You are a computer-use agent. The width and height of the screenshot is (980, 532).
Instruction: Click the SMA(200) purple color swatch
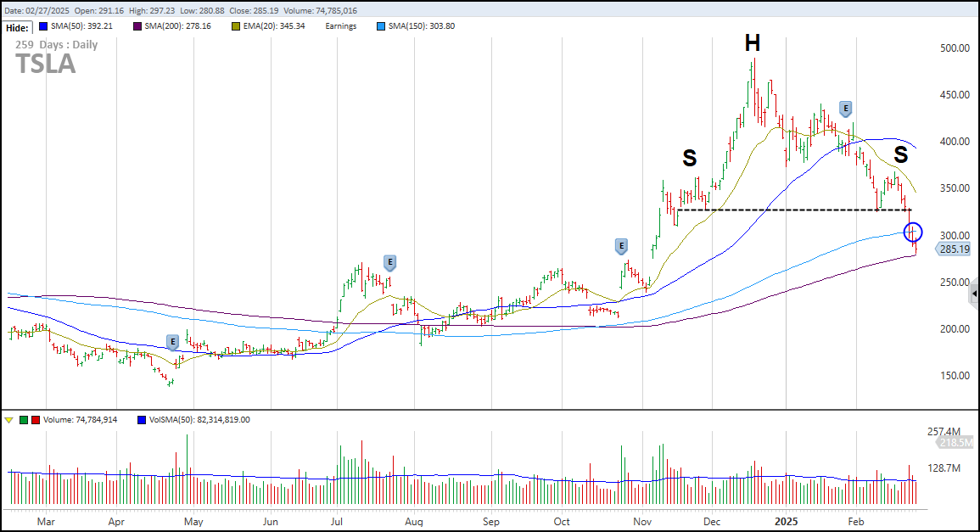click(x=137, y=26)
